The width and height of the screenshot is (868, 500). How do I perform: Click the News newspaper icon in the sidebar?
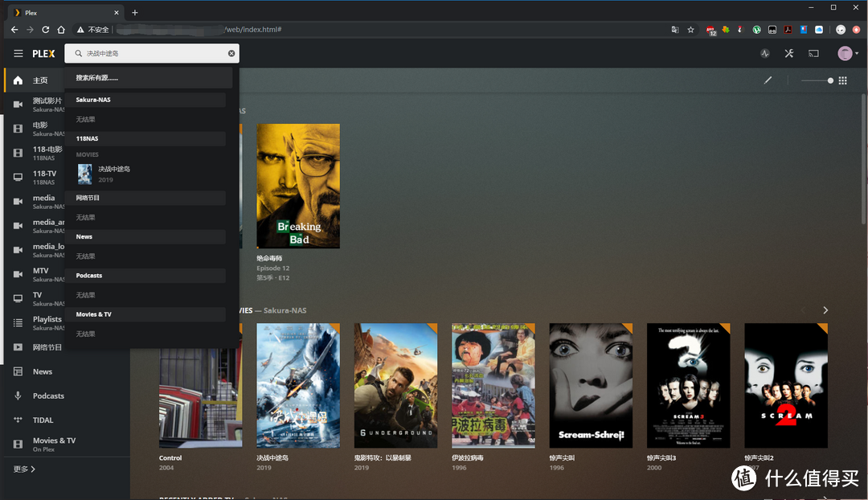pos(18,371)
